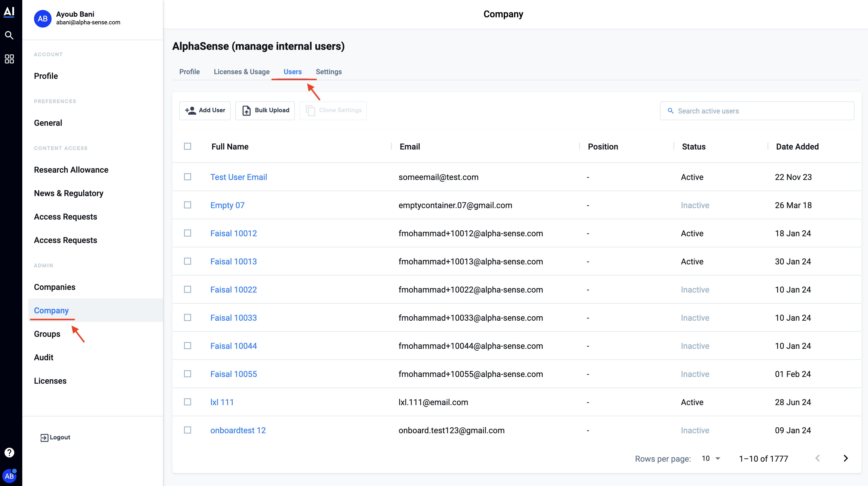Viewport: 868px width, 486px height.
Task: Open General preferences in sidebar
Action: pyautogui.click(x=48, y=123)
